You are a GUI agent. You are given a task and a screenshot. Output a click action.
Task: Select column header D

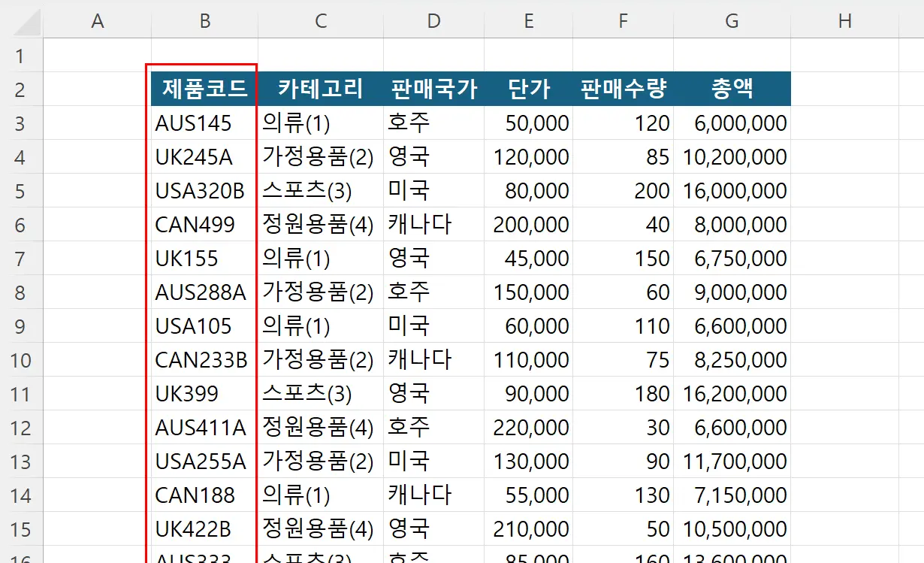click(433, 20)
